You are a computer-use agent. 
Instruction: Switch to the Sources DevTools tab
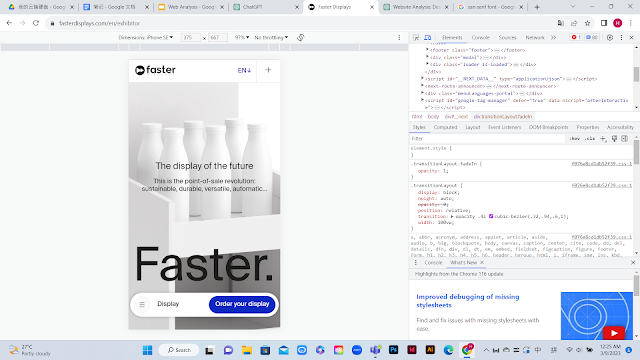point(507,38)
